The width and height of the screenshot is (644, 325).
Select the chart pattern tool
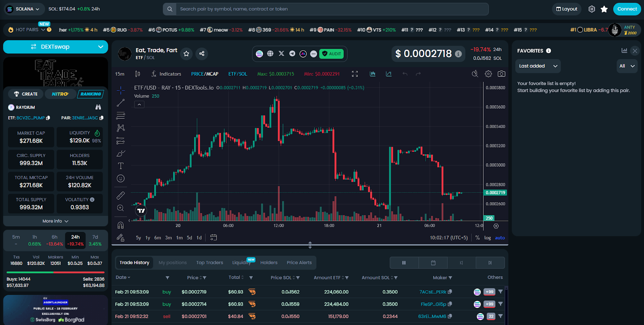click(x=121, y=128)
